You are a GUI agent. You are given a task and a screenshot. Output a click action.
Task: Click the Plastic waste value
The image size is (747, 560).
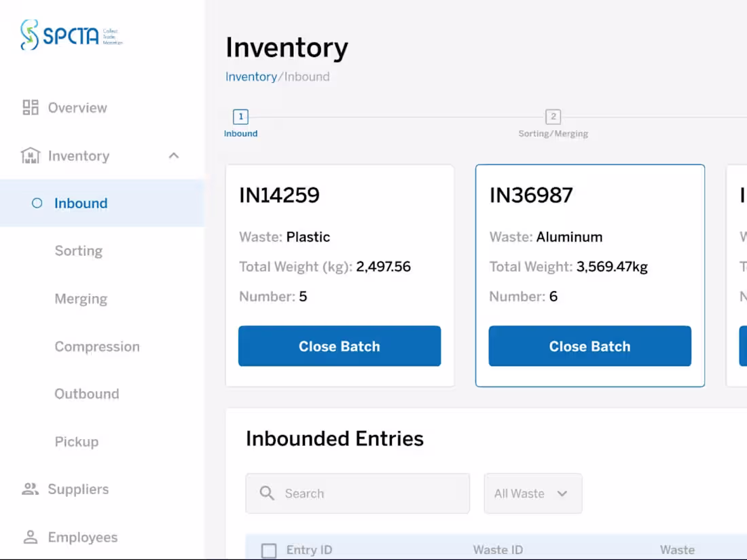pos(308,237)
